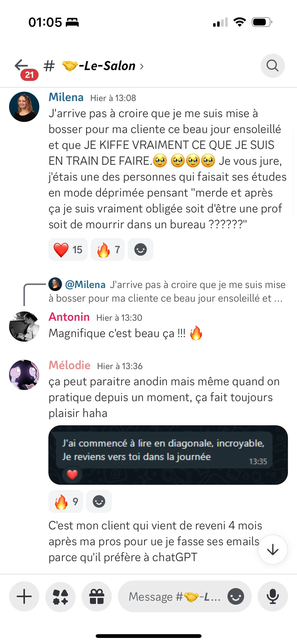Open Mélodie's avatar picture
This screenshot has height=644, width=297.
(24, 375)
